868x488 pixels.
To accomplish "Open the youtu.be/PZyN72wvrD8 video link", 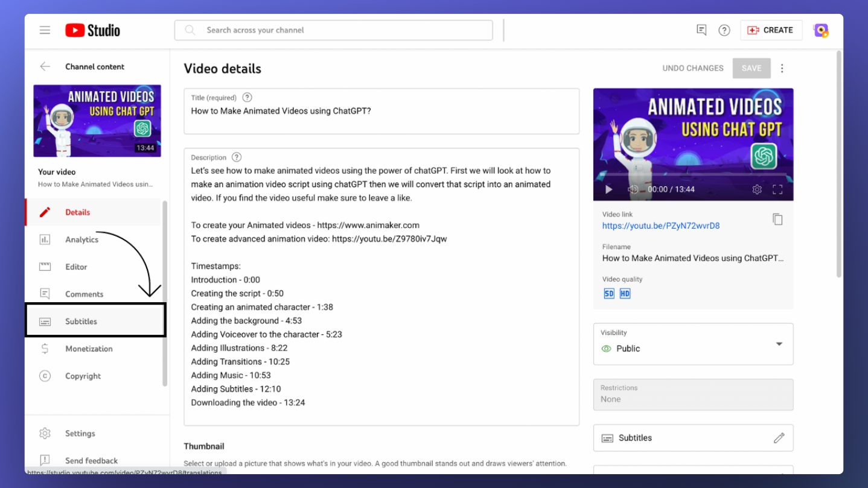I will [661, 226].
